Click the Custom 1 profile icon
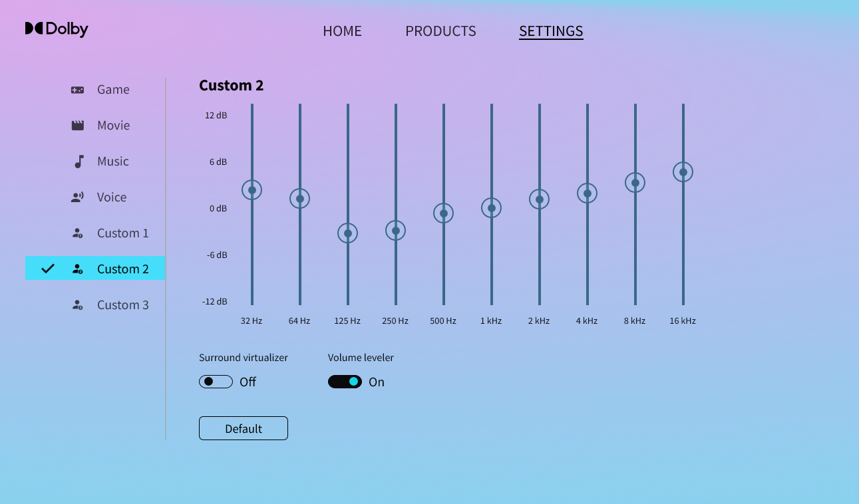This screenshot has height=504, width=859. [78, 233]
